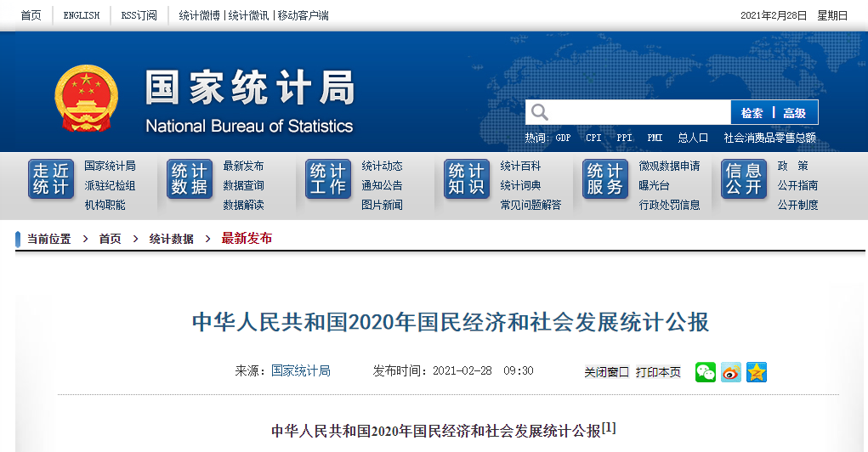Open 公开指南 link

797,185
